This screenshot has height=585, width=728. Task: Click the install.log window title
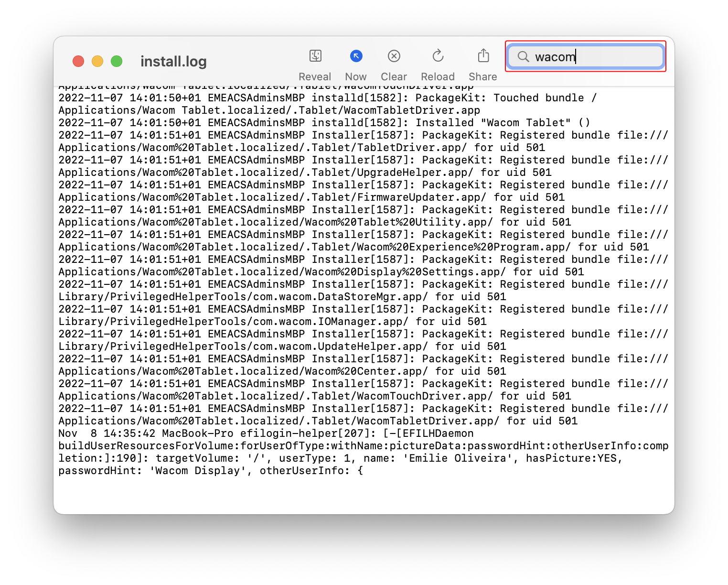173,62
